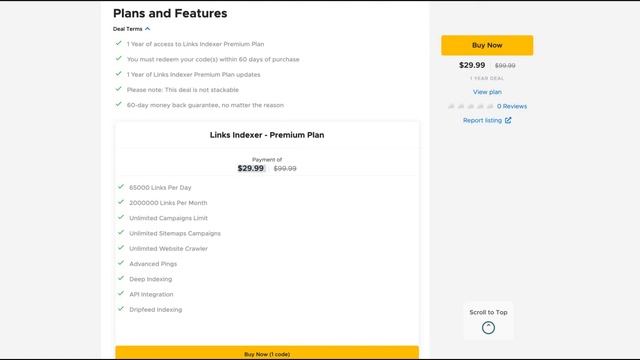
Task: Click the Report listing external link icon
Action: click(x=508, y=120)
